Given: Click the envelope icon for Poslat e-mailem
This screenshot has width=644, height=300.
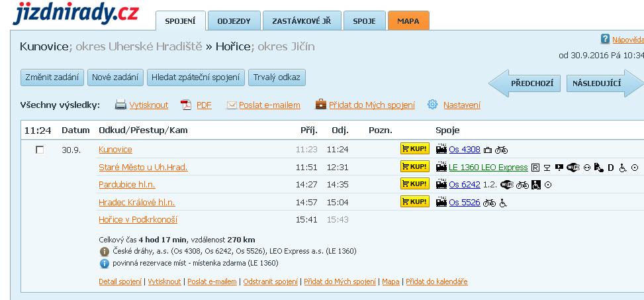Looking at the screenshot, I should pyautogui.click(x=232, y=105).
